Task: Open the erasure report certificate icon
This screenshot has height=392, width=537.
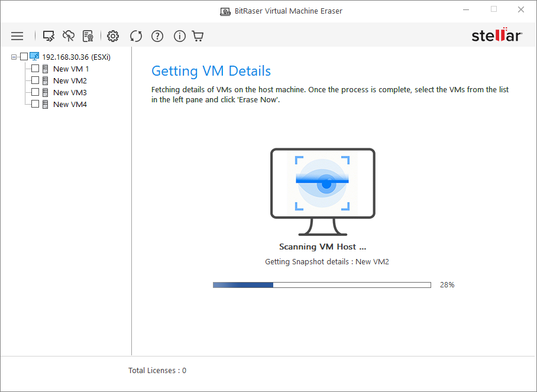Action: (x=88, y=36)
